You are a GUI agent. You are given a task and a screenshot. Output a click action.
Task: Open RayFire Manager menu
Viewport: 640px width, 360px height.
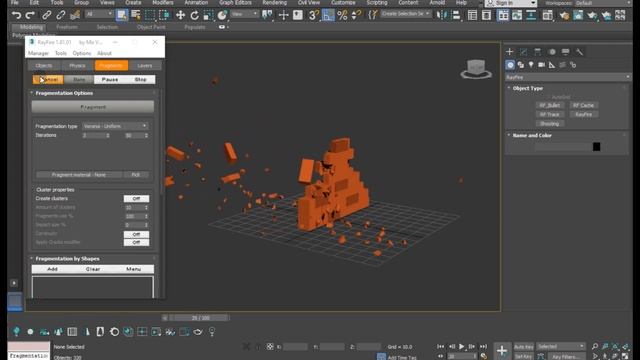click(38, 53)
